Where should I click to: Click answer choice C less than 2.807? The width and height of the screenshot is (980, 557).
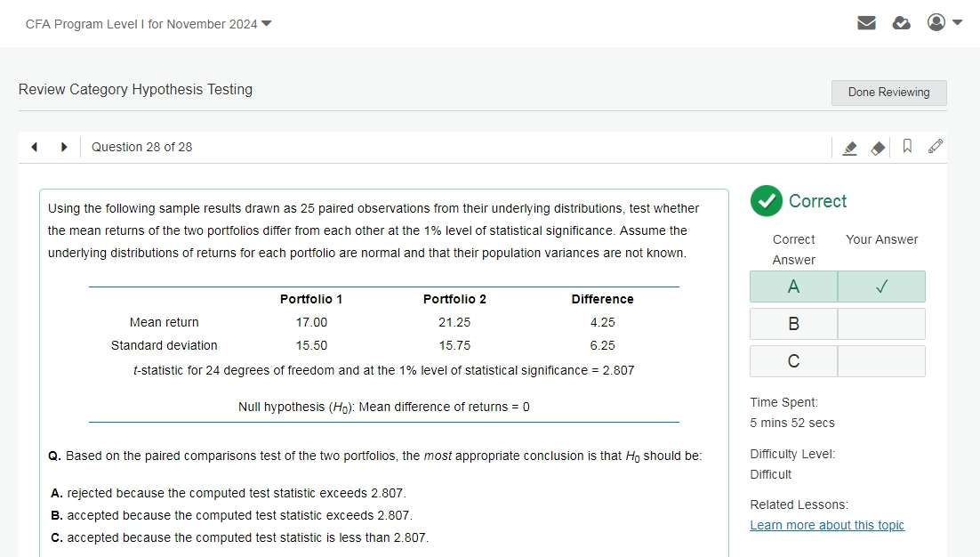point(239,537)
